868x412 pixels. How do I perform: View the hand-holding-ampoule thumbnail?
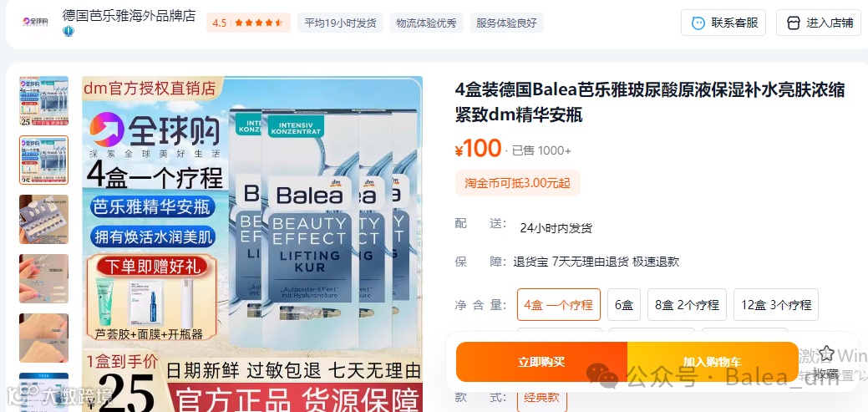(43, 278)
